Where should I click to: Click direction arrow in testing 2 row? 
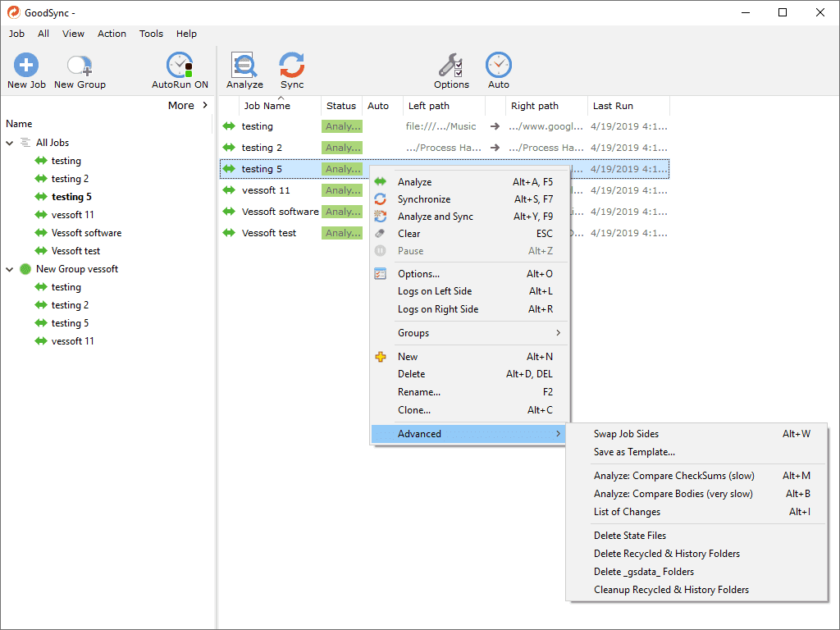495,148
